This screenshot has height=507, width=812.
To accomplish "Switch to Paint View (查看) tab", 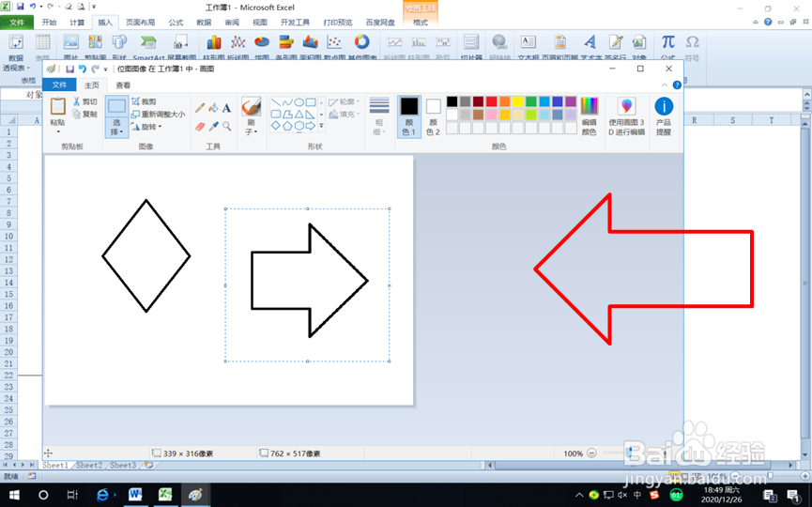I will (x=123, y=84).
